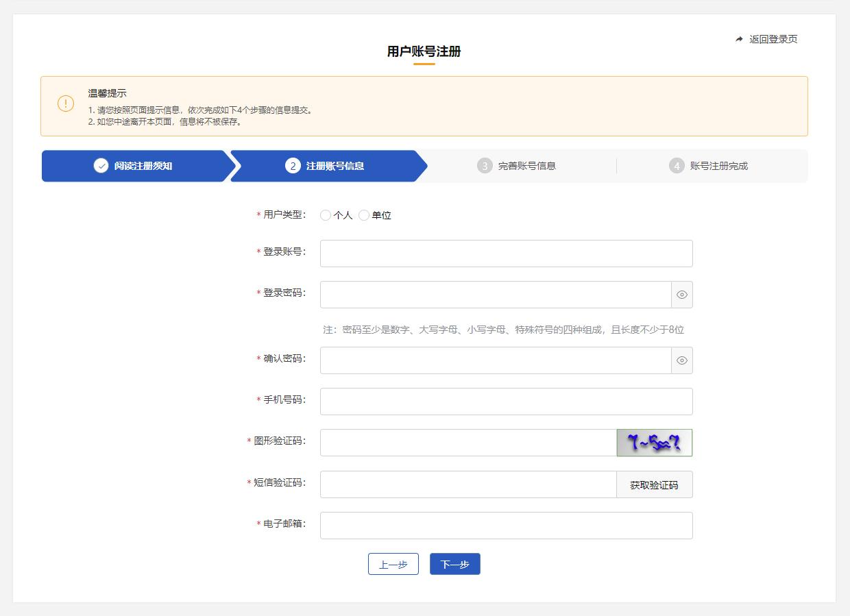The height and width of the screenshot is (616, 850).
Task: Focus the 登录账号 input field
Action: (506, 254)
